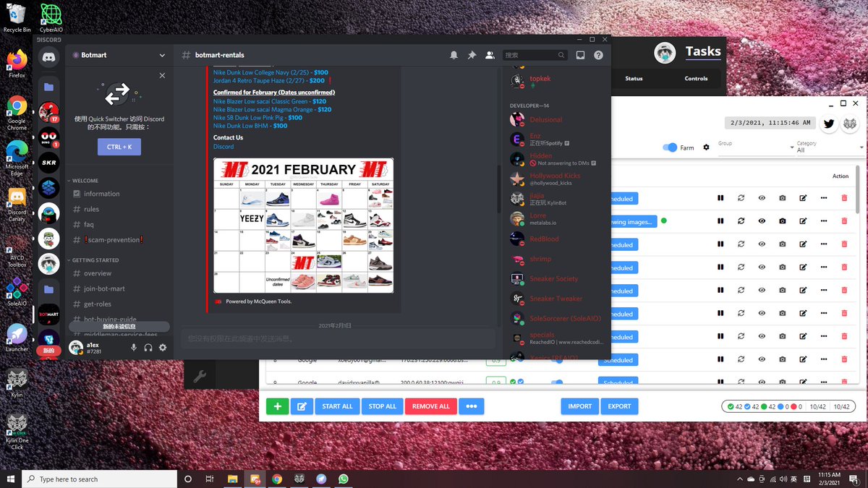The image size is (868, 488).
Task: Click the IMPORT button
Action: click(579, 406)
